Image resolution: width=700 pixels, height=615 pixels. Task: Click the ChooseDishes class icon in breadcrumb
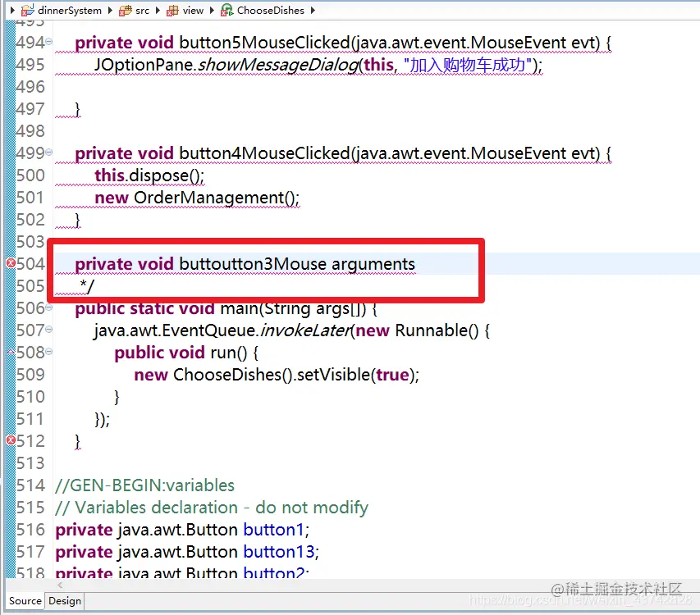[x=226, y=10]
